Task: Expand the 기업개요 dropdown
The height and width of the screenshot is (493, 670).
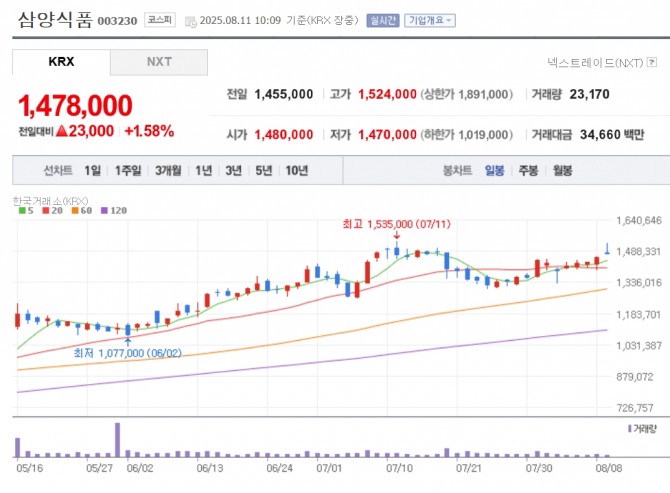Action: (x=429, y=20)
